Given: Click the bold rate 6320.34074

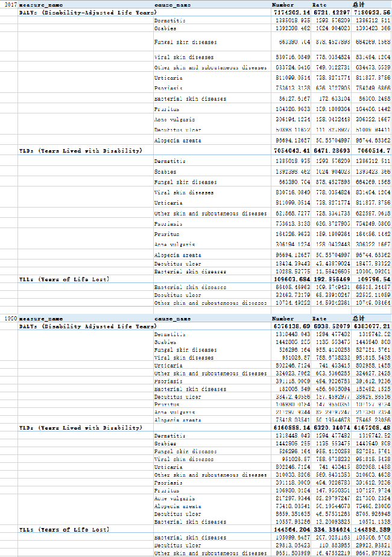Looking at the screenshot, I should pyautogui.click(x=332, y=428).
